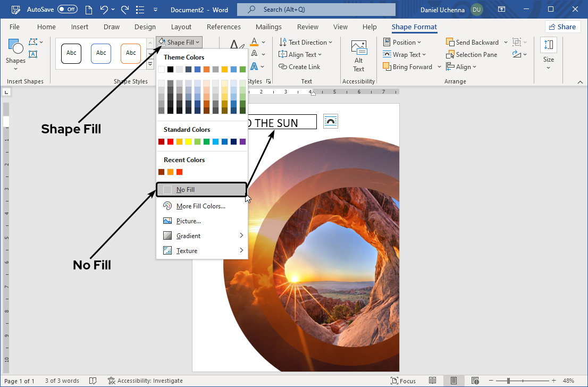Open Focus mode from status bar
Screen dimensions: 588x387
[403, 381]
